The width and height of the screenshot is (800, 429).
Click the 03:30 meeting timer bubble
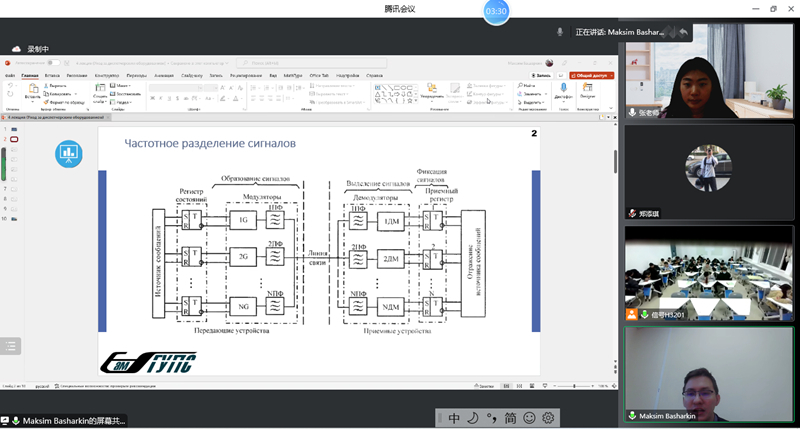coord(497,11)
